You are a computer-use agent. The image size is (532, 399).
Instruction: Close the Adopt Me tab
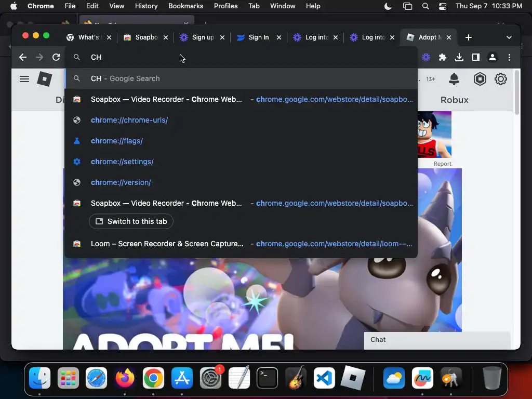click(x=449, y=37)
